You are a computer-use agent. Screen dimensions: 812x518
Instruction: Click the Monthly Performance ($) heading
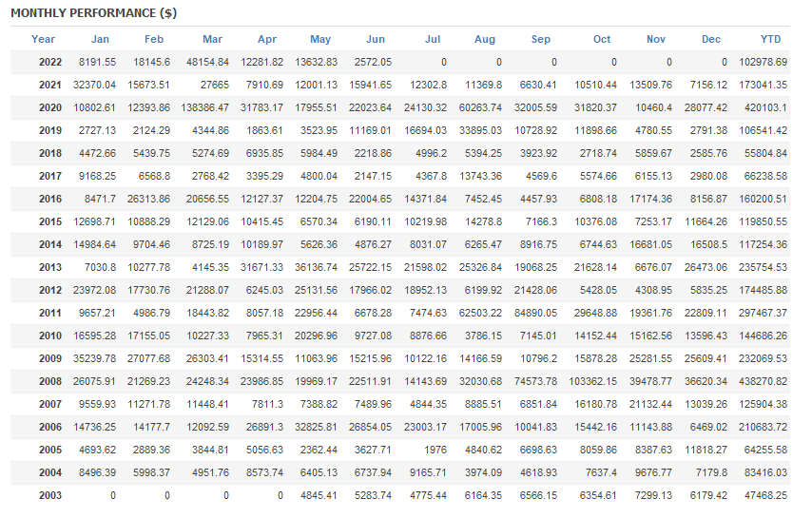(93, 13)
